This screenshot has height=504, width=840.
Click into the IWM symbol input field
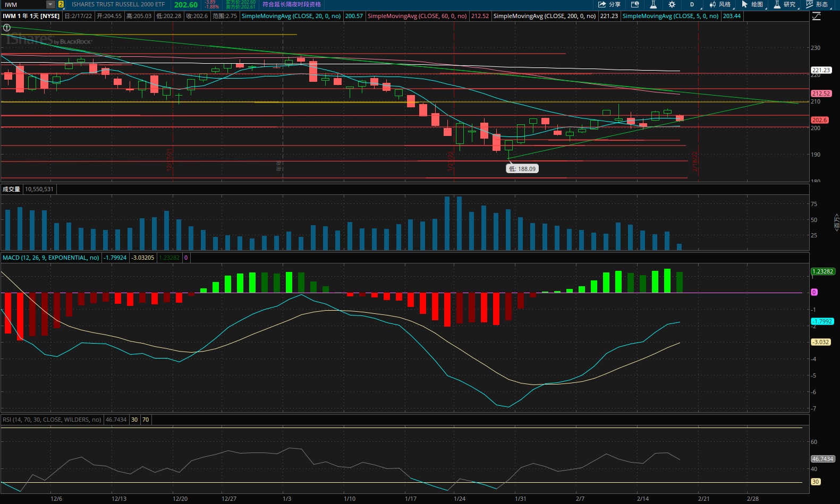coord(24,4)
